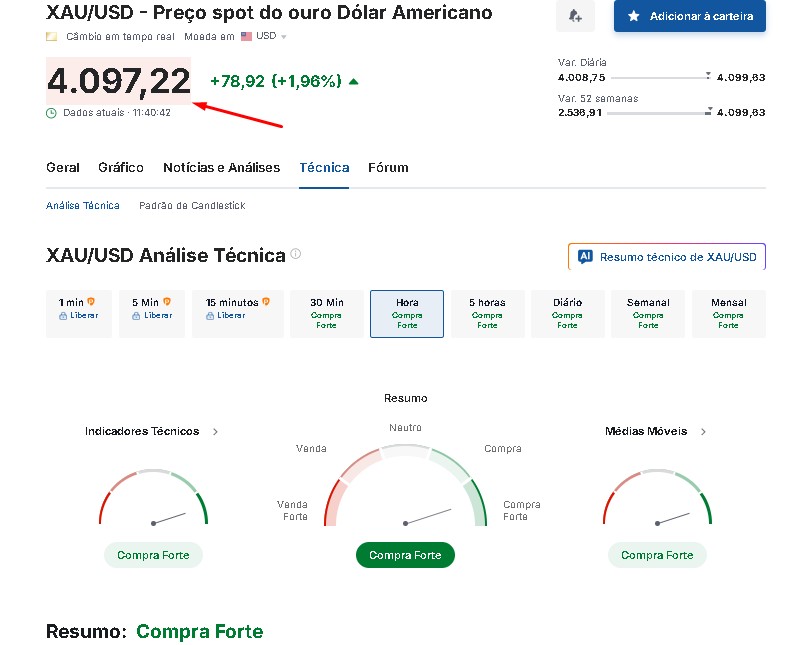This screenshot has width=791, height=645.
Task: Expand Indicadores Técnicos chevron
Action: (x=215, y=432)
